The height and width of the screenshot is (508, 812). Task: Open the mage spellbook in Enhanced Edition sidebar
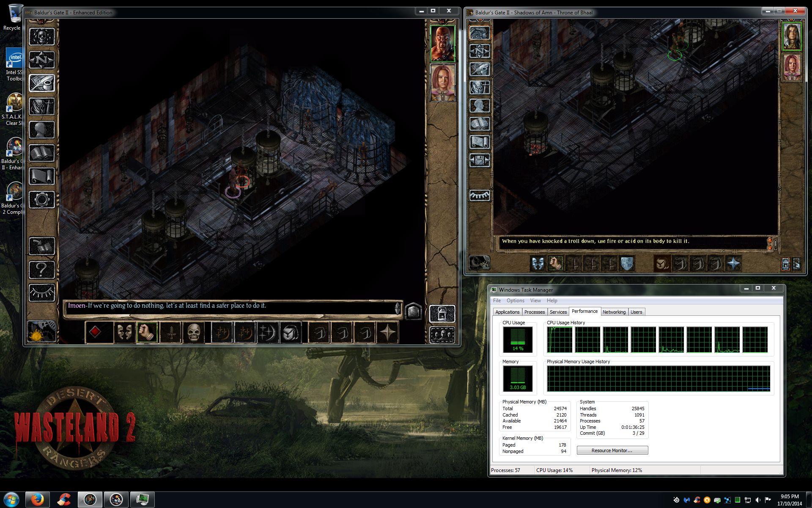41,153
